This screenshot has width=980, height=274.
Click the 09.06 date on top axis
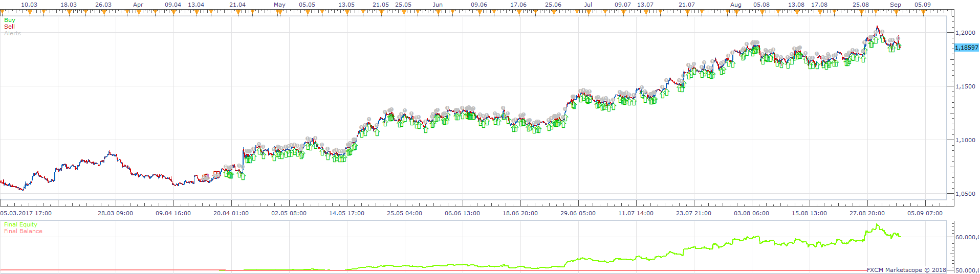479,5
